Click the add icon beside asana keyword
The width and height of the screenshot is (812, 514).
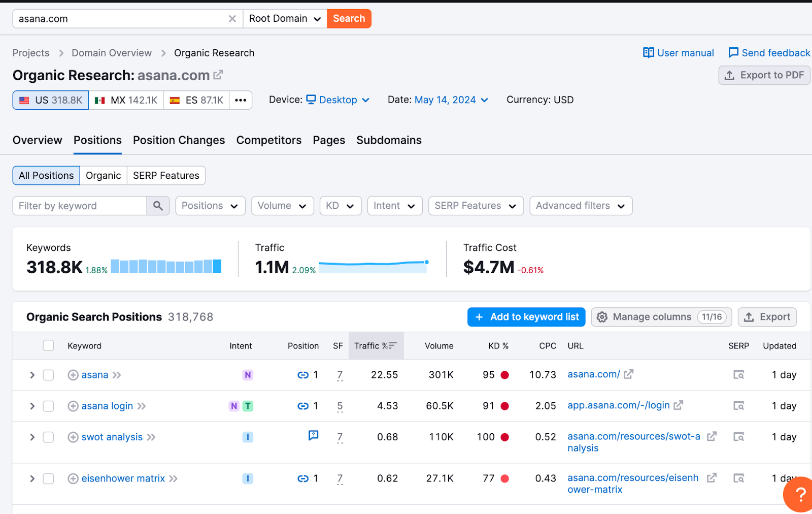click(73, 375)
